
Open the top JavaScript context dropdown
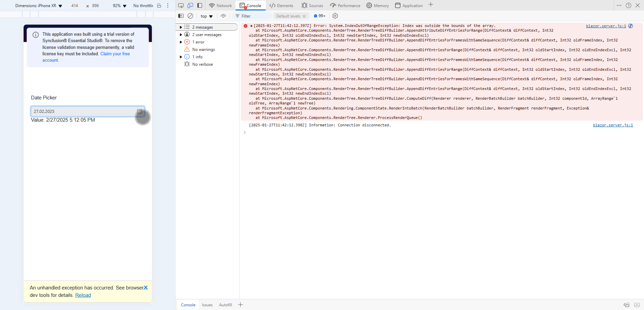206,16
